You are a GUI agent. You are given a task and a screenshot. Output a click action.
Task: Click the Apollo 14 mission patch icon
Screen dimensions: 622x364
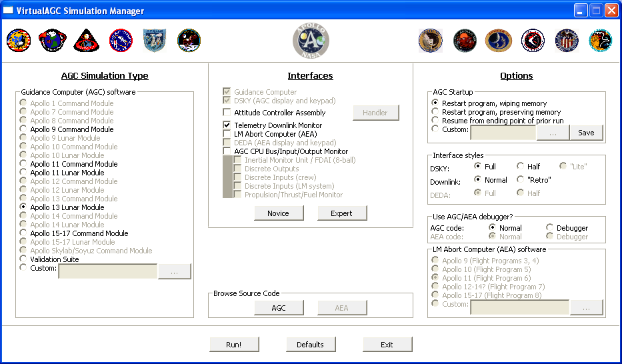click(499, 41)
